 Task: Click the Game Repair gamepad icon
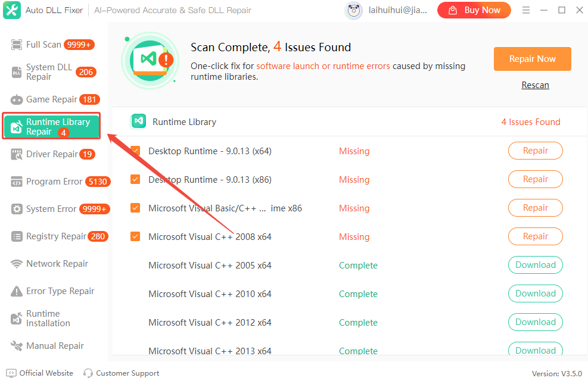[x=17, y=99]
